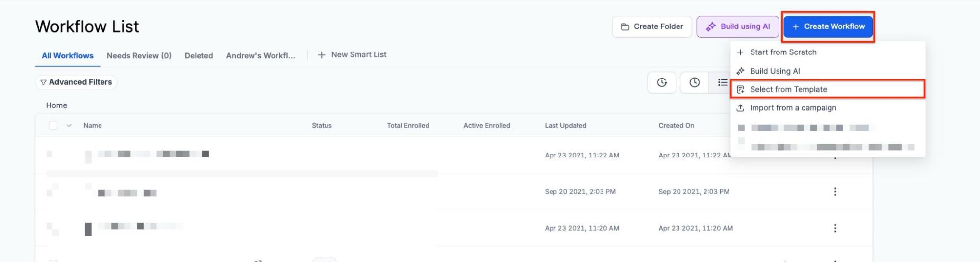980x262 pixels.
Task: Add a New Smart List
Action: tap(352, 55)
